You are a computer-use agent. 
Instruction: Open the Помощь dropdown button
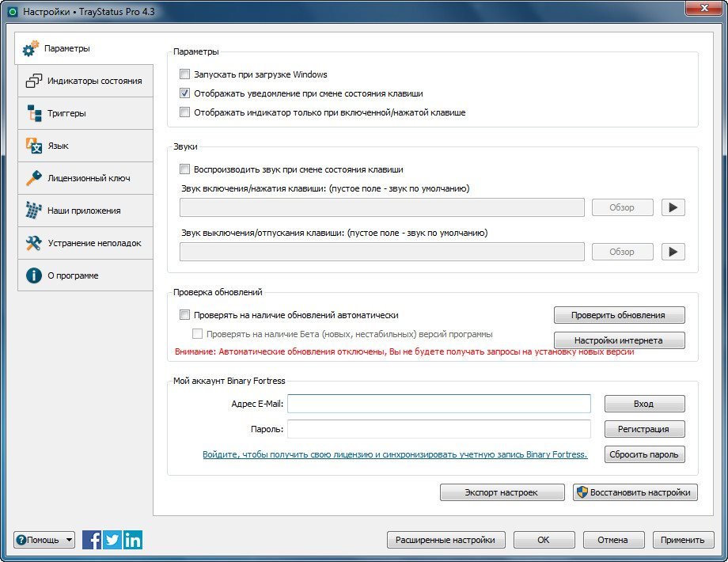coord(44,540)
